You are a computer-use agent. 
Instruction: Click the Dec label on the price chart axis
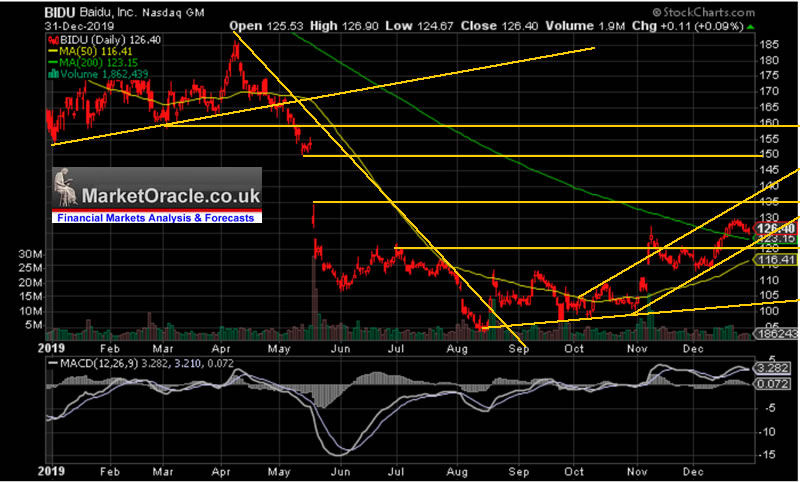694,349
